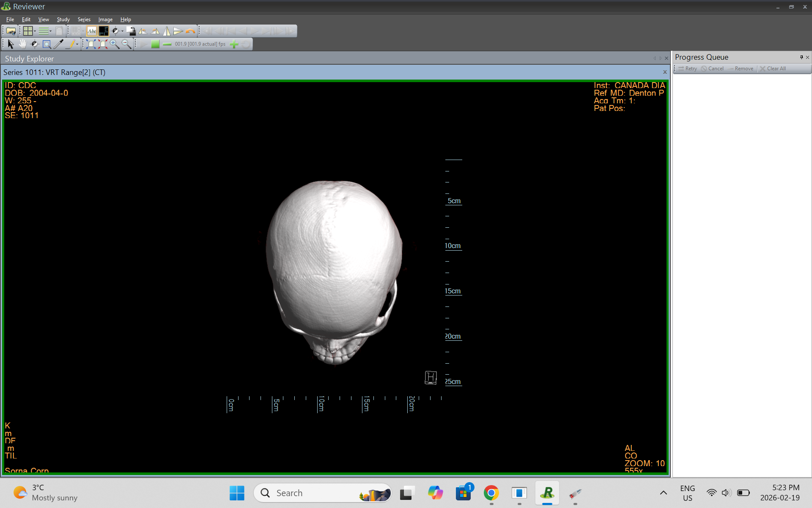
Task: Select the pointer selection tool
Action: (10, 44)
